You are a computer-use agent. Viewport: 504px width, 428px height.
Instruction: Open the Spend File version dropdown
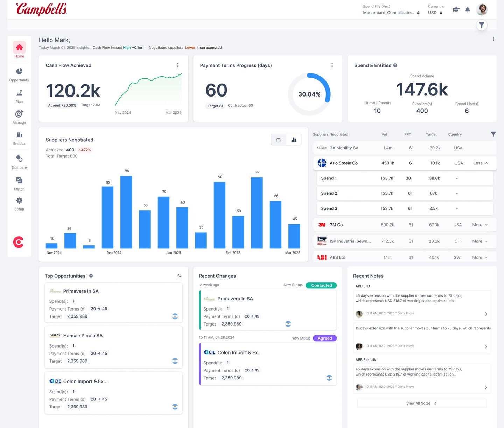(x=391, y=13)
